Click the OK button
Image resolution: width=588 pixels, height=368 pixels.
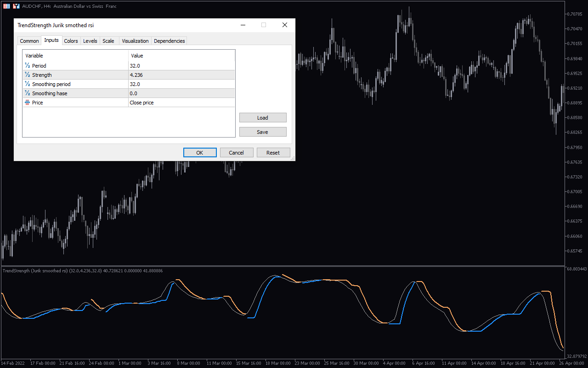(200, 153)
